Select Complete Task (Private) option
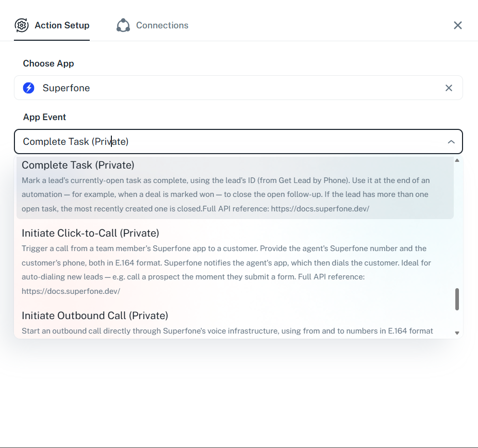This screenshot has height=448, width=478. pos(235,187)
